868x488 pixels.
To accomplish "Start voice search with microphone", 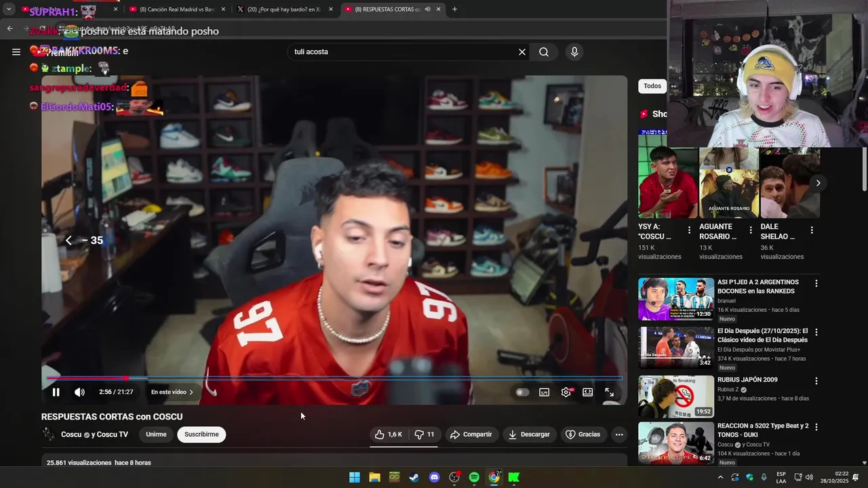I will pyautogui.click(x=574, y=52).
